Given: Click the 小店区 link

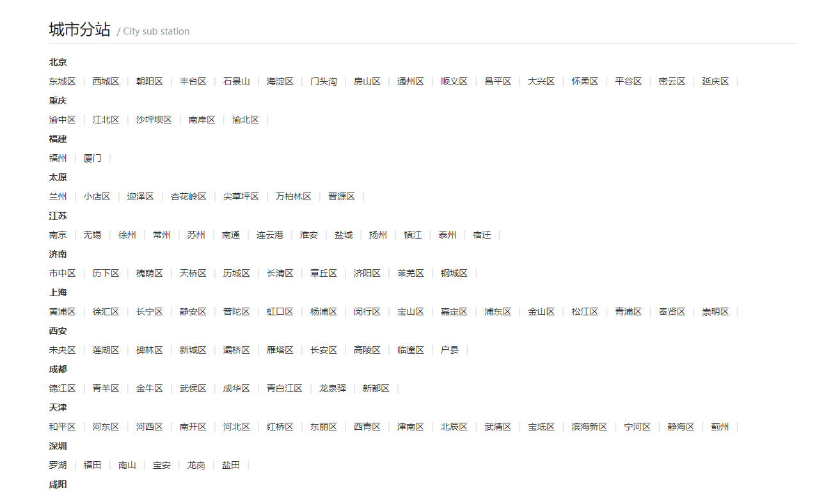Looking at the screenshot, I should 97,196.
